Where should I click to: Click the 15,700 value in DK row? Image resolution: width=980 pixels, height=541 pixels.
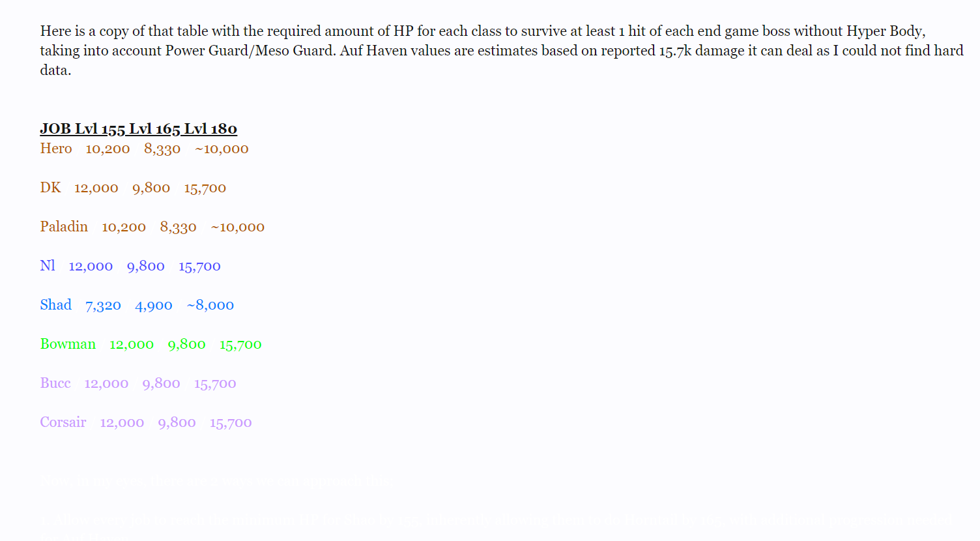pos(205,188)
